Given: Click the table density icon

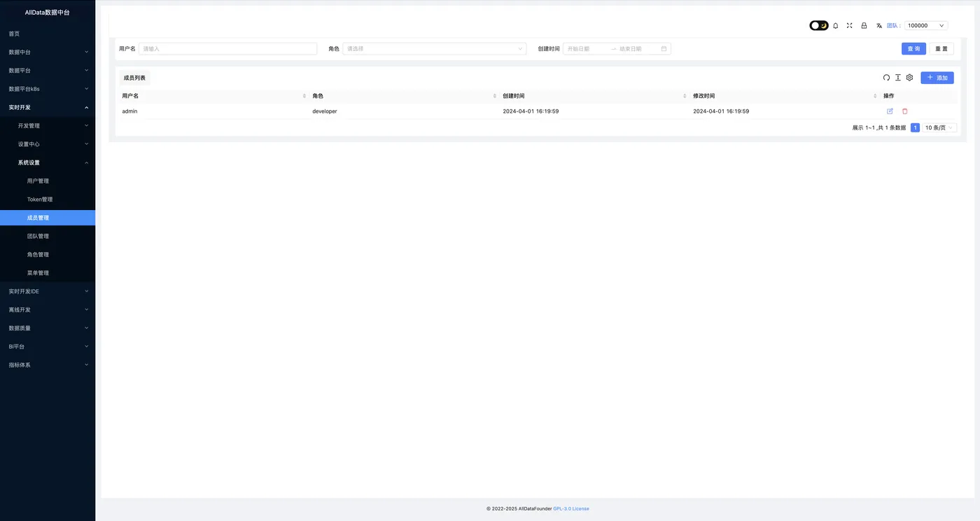Looking at the screenshot, I should pyautogui.click(x=898, y=78).
